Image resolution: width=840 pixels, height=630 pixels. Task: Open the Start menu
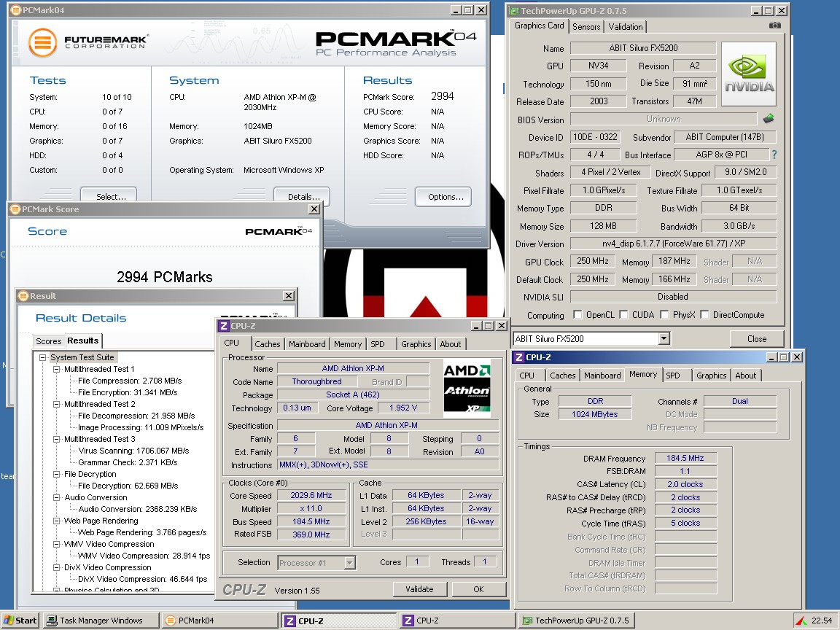20,621
